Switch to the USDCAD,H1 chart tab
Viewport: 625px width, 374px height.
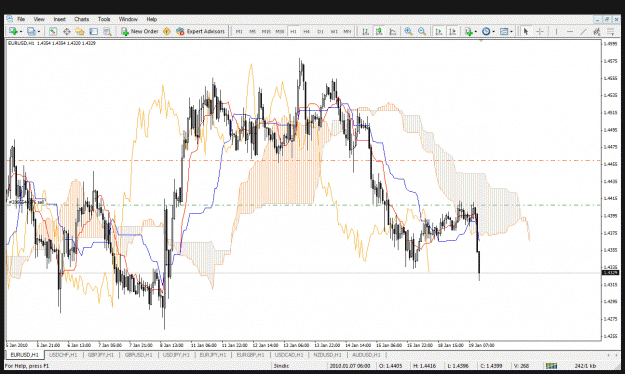pos(289,355)
